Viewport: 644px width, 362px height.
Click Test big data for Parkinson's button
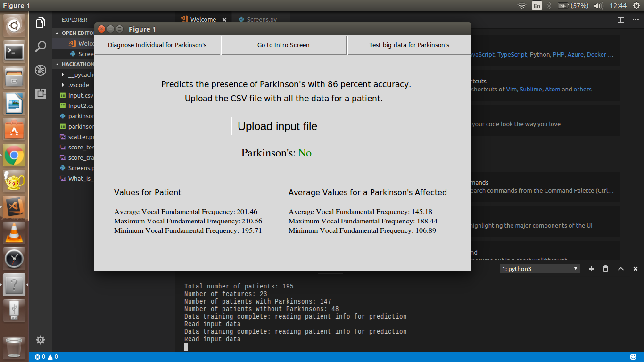pyautogui.click(x=409, y=45)
